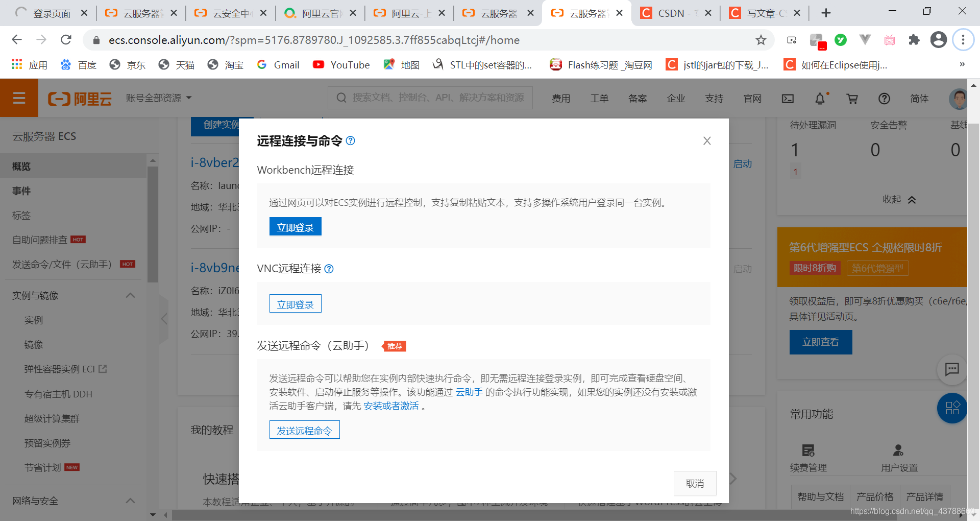The height and width of the screenshot is (521, 980).
Task: Open 工单 in the top menu
Action: tap(599, 99)
